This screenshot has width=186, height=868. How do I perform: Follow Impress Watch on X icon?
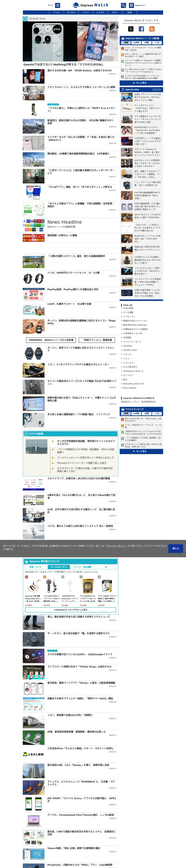[131, 29]
